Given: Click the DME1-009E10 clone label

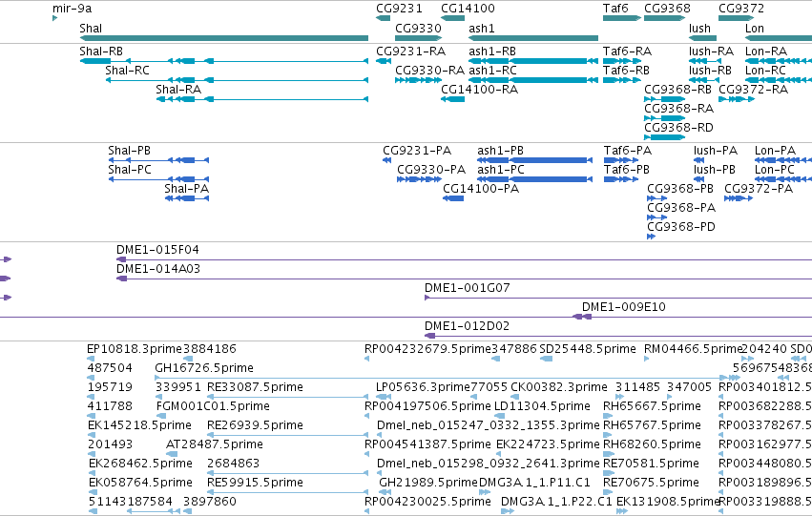Looking at the screenshot, I should [x=623, y=307].
